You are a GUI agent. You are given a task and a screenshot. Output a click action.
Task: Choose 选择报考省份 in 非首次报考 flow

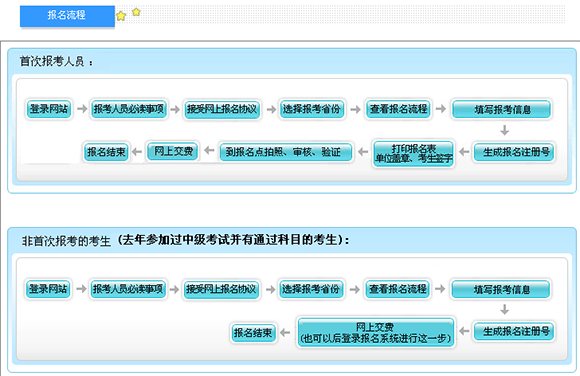click(311, 289)
